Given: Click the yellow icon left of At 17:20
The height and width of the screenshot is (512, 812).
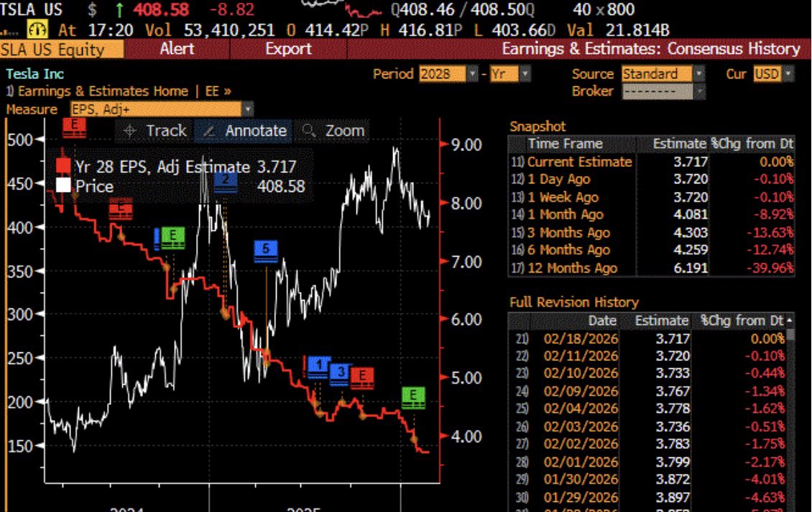Looking at the screenshot, I should [x=37, y=29].
